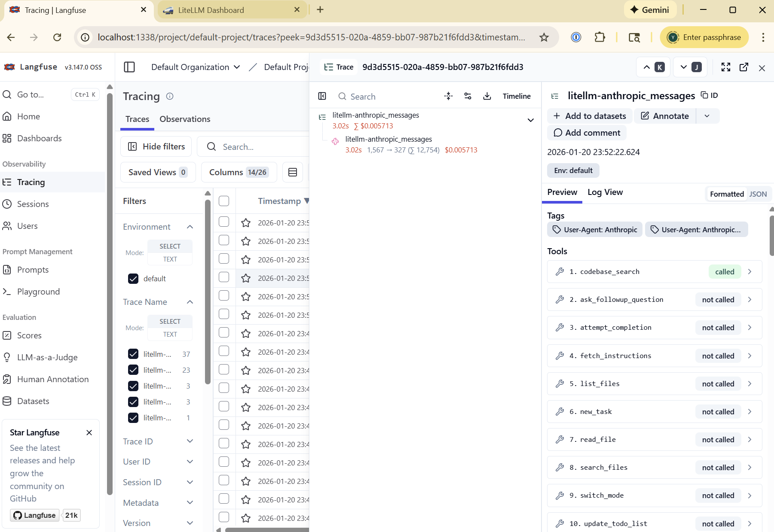The image size is (774, 532).
Task: Switch to the Log View tab
Action: (x=605, y=192)
